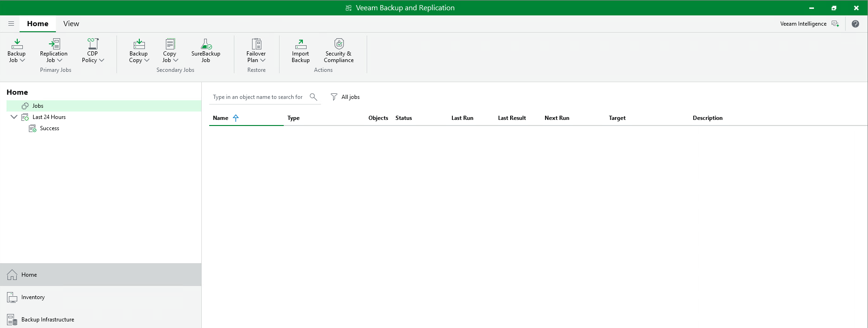Click the Veeam Intelligence link
Image resolution: width=868 pixels, height=328 pixels.
pyautogui.click(x=803, y=24)
